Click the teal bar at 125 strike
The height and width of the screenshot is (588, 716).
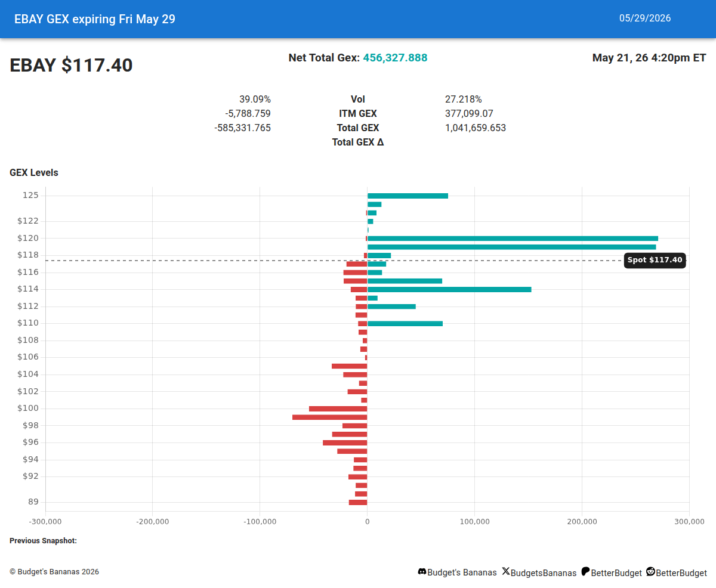408,196
